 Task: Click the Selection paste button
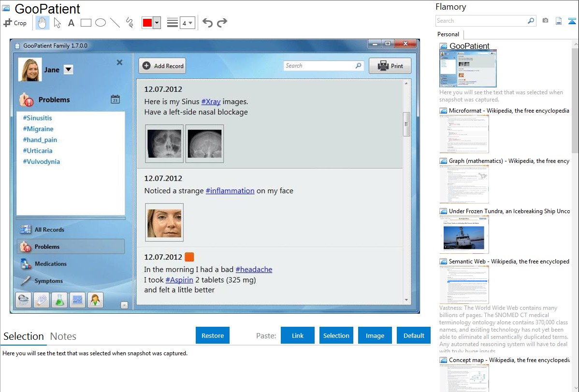click(336, 335)
